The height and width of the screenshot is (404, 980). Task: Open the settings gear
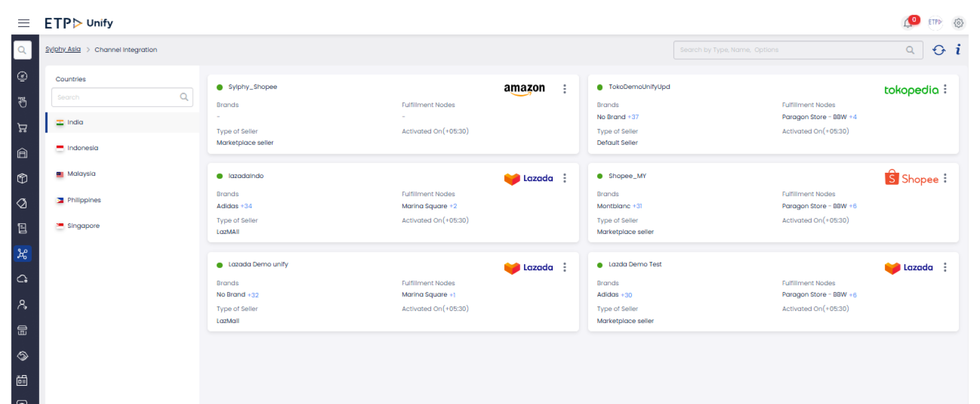[x=958, y=23]
